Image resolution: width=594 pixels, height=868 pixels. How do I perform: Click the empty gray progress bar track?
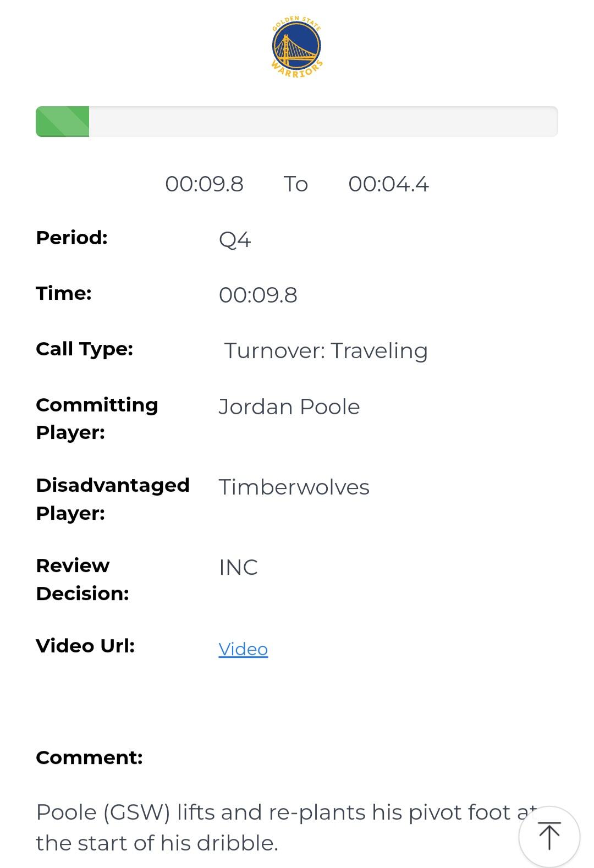[x=323, y=122]
